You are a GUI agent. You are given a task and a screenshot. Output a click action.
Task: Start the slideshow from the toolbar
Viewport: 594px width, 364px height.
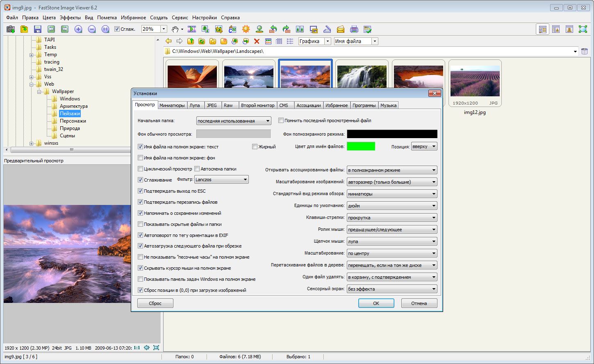[x=192, y=29]
